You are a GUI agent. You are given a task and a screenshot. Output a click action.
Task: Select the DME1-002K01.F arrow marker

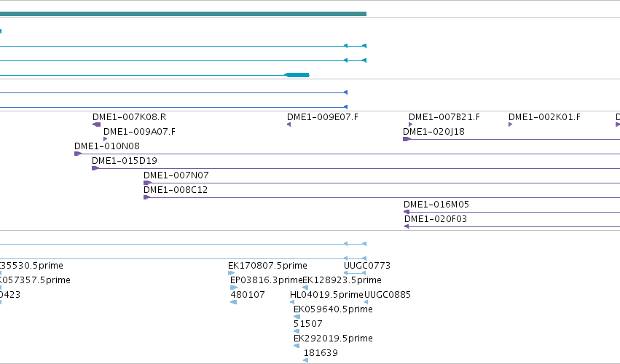coord(510,124)
